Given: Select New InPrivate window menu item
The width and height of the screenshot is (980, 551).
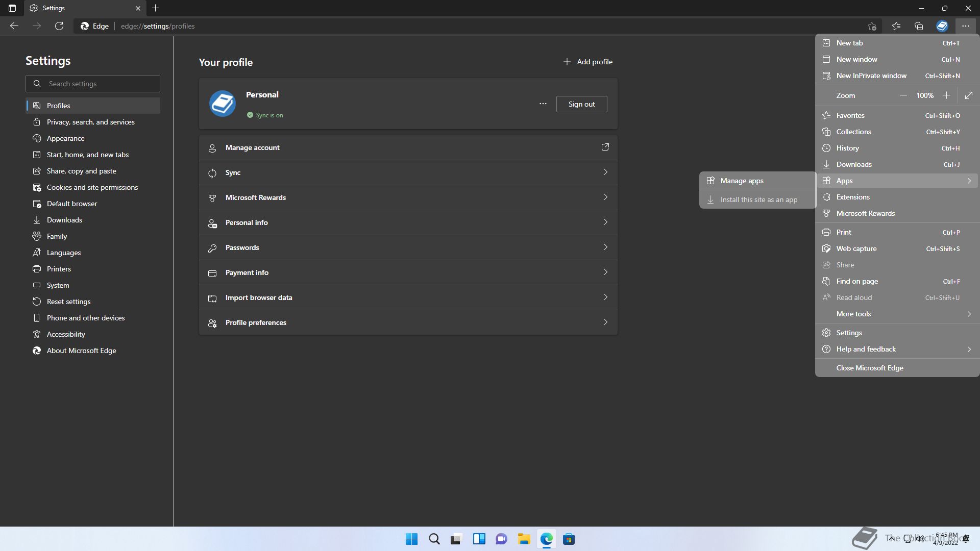Looking at the screenshot, I should [x=897, y=76].
